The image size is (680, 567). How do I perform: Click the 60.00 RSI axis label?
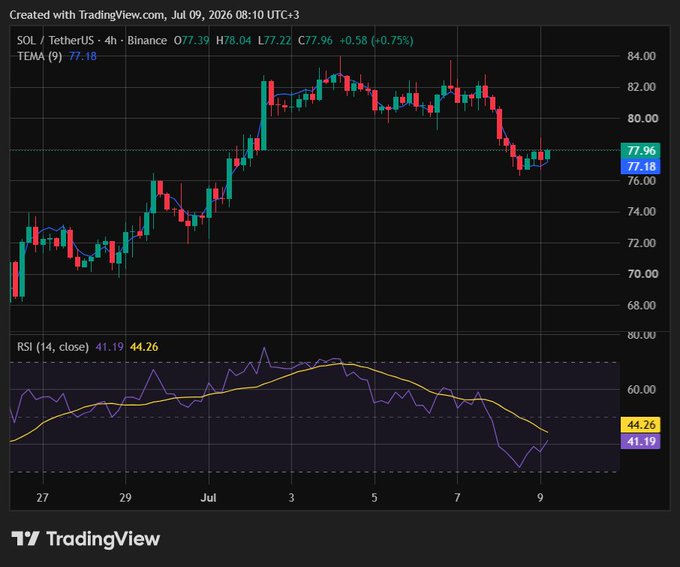pos(641,389)
